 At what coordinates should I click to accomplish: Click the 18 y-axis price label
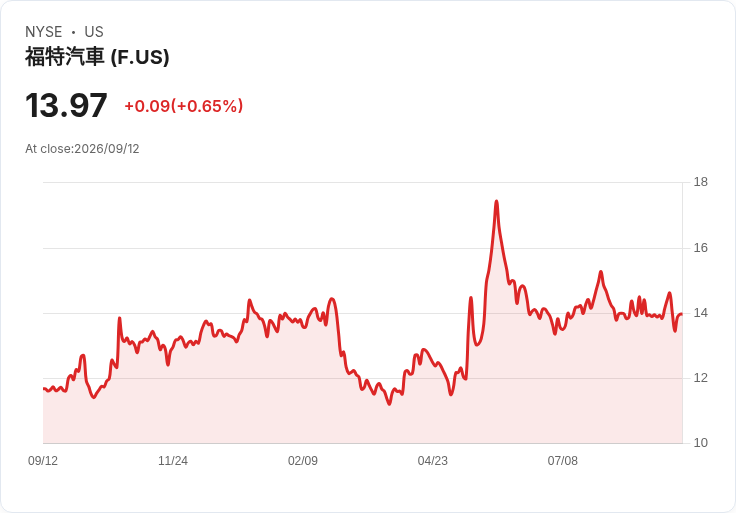pyautogui.click(x=701, y=182)
